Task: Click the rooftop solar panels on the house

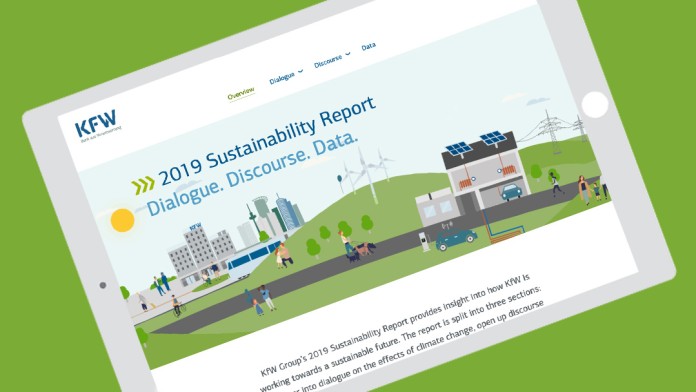Action: 475,144
